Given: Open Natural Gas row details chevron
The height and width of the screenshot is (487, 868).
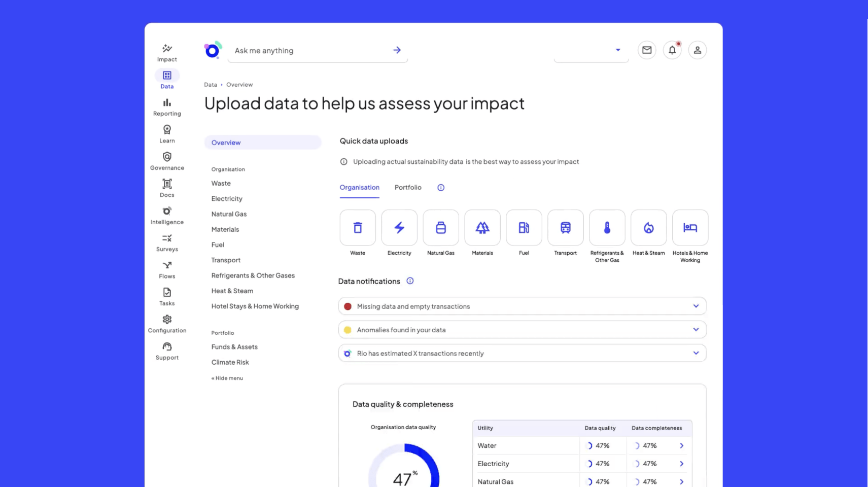Looking at the screenshot, I should (682, 482).
